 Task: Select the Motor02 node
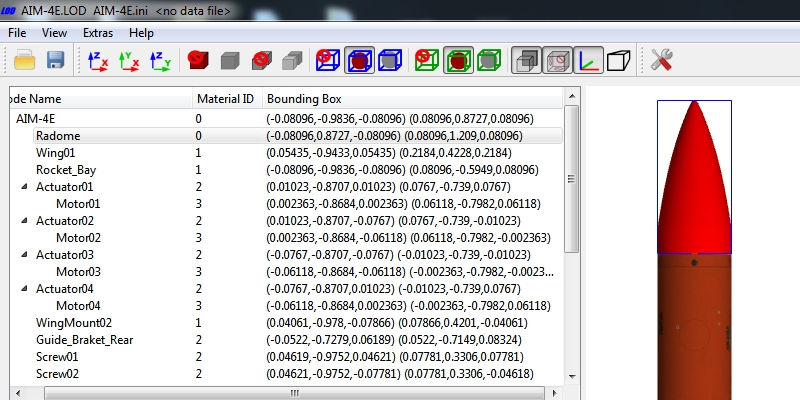click(x=78, y=238)
